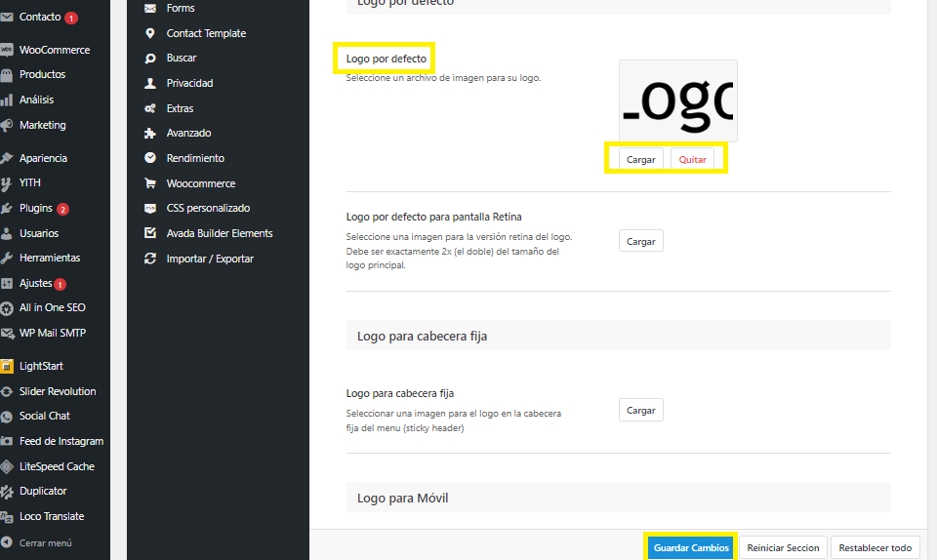Open the Apariencia menu

click(43, 158)
